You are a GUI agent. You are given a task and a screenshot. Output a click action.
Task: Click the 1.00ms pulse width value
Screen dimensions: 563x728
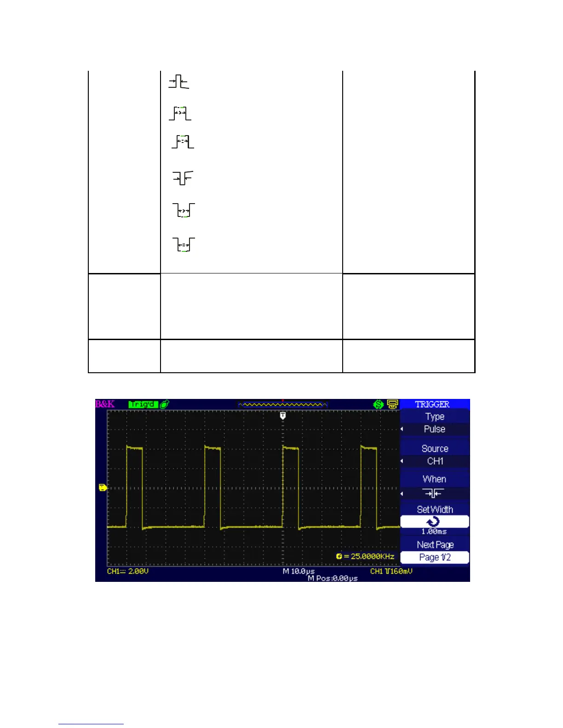(434, 532)
